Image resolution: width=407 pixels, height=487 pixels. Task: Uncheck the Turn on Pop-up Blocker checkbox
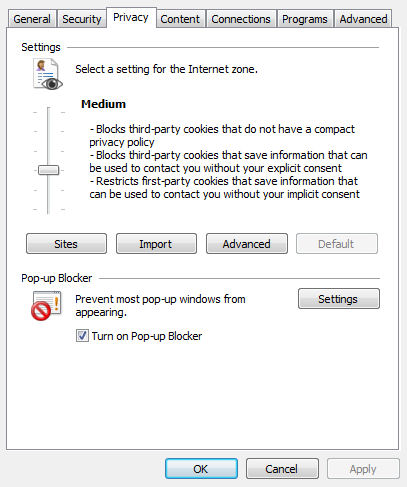(x=82, y=336)
